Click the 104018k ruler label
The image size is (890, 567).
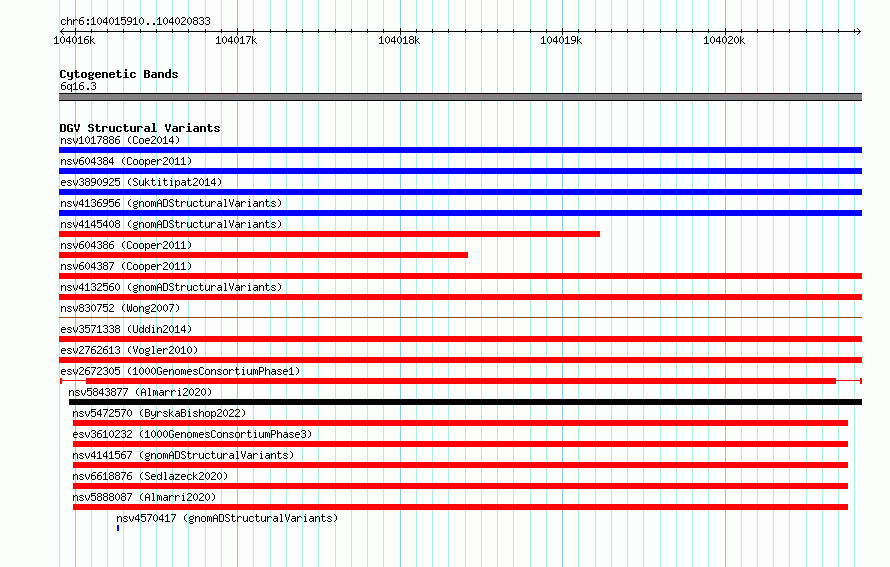(399, 40)
